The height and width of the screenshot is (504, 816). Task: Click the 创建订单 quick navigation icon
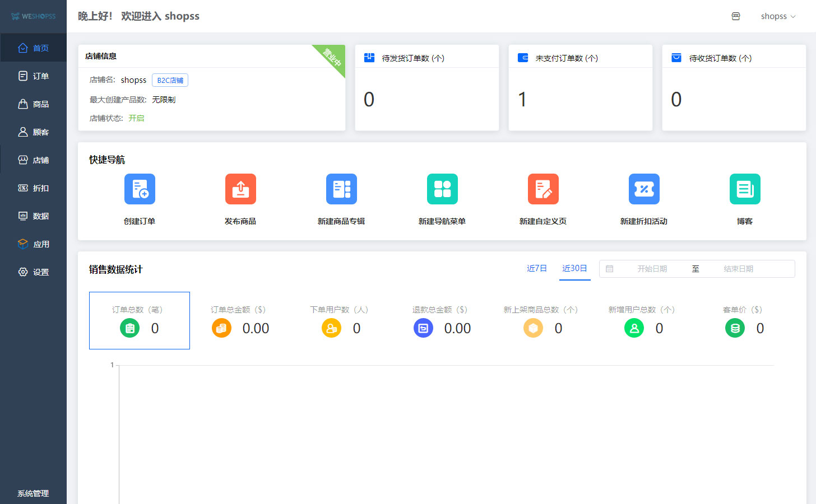[140, 189]
